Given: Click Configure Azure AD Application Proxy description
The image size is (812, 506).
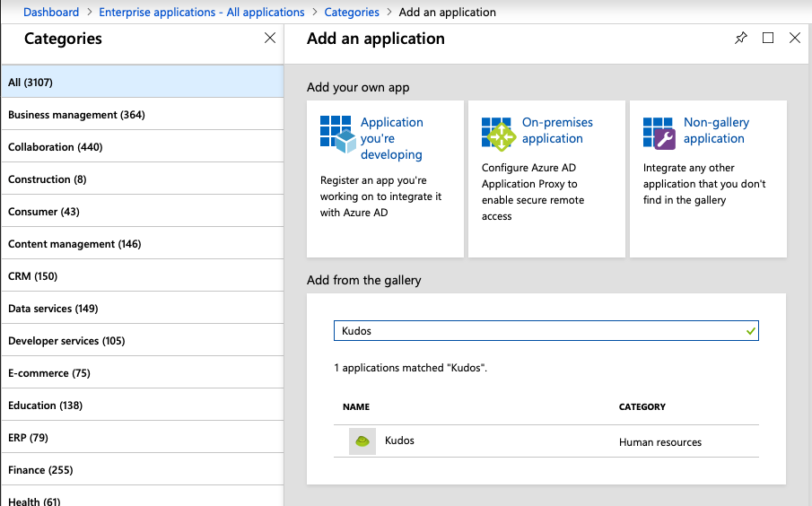Looking at the screenshot, I should [x=533, y=192].
